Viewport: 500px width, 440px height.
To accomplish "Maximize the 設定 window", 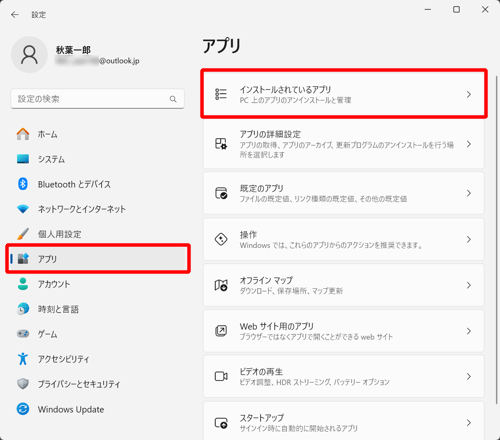I will [x=456, y=10].
